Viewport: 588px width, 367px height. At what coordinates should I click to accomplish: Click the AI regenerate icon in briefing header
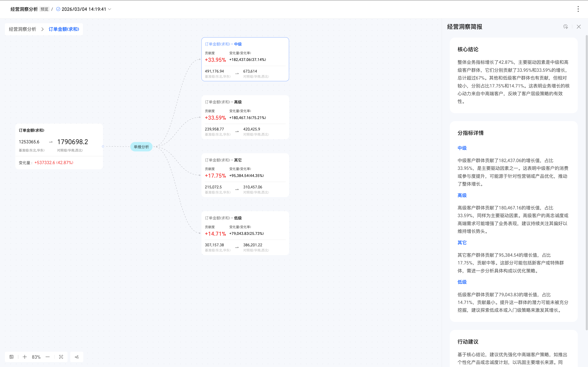566,27
